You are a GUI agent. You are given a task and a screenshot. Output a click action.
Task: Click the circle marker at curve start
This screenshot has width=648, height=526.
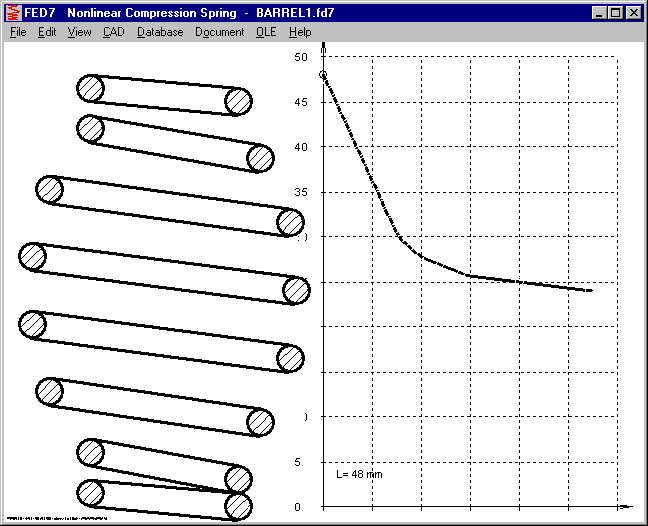click(x=323, y=74)
